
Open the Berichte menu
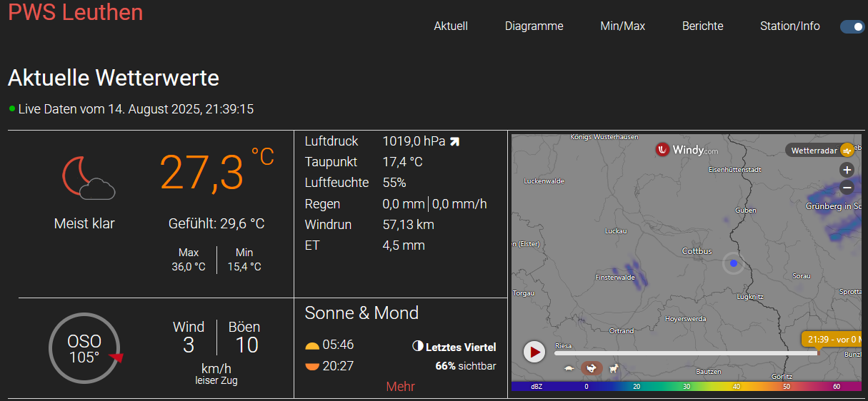coord(702,26)
